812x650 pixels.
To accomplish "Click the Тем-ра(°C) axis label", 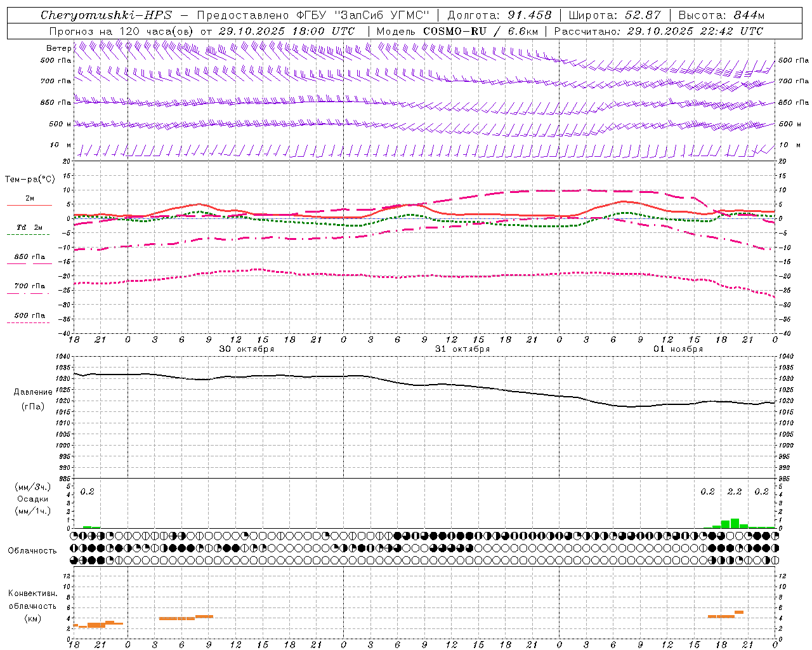I will [30, 180].
